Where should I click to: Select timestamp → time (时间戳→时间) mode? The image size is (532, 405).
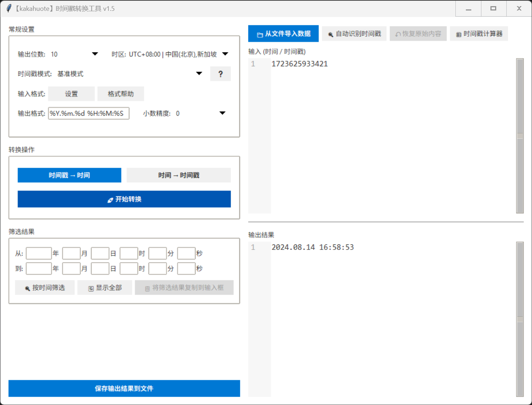(69, 175)
